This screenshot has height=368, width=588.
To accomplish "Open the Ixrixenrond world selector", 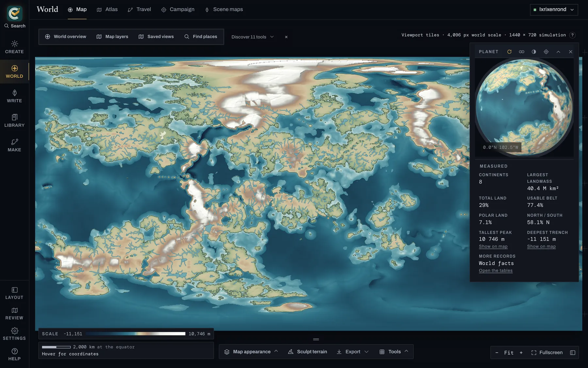I will point(554,9).
